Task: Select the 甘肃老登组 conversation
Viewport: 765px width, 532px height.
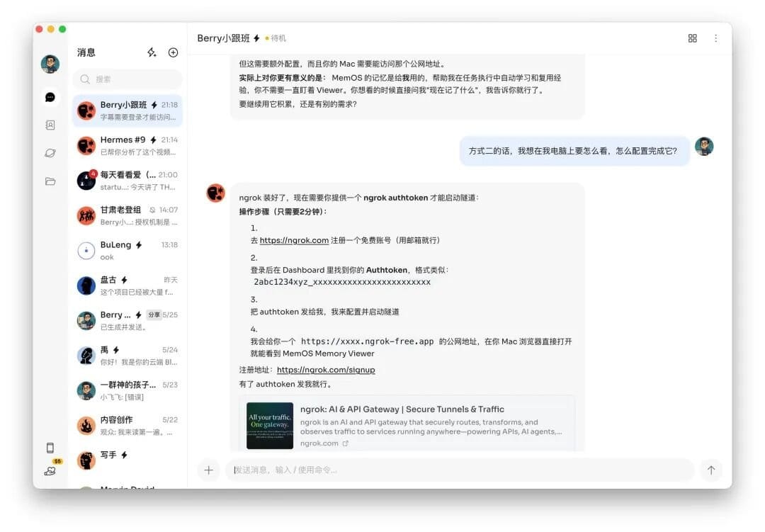Action: point(127,216)
